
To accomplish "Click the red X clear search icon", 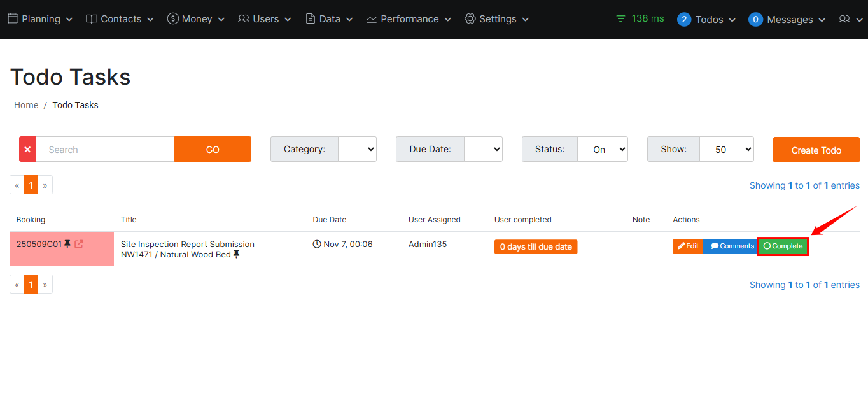I will [27, 149].
